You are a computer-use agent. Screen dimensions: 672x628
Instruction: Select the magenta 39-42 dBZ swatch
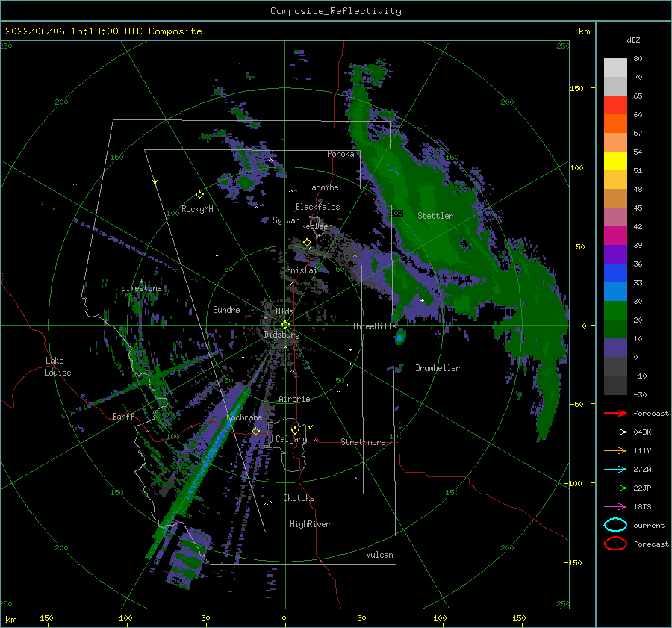click(615, 236)
